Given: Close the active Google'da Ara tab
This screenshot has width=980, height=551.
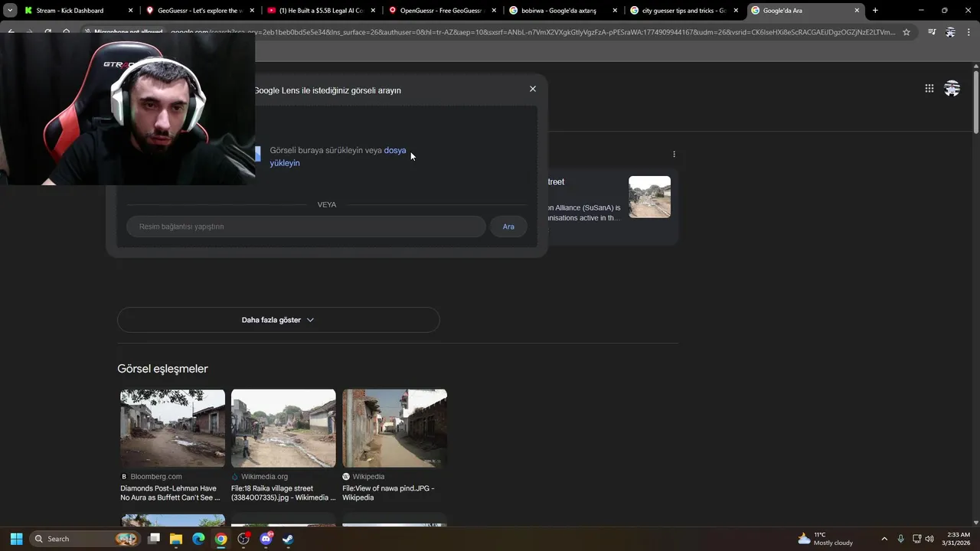Looking at the screenshot, I should 857,11.
